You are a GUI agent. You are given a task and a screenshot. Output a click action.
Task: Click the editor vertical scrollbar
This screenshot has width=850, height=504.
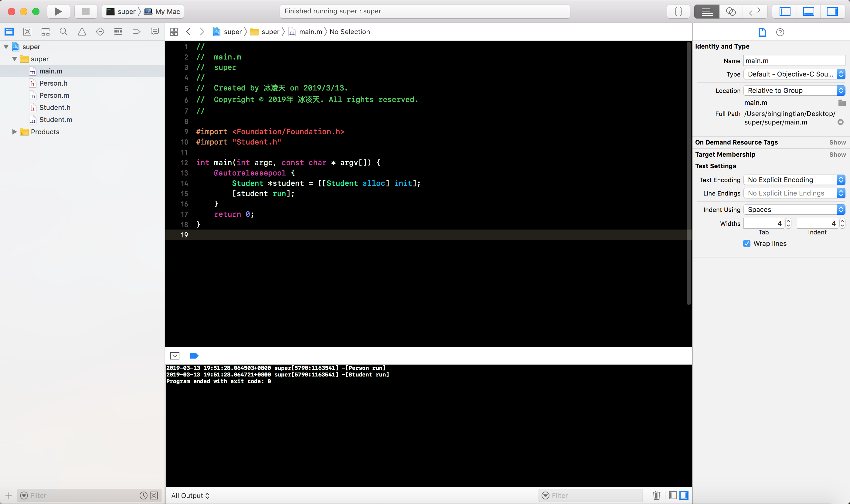tap(688, 173)
